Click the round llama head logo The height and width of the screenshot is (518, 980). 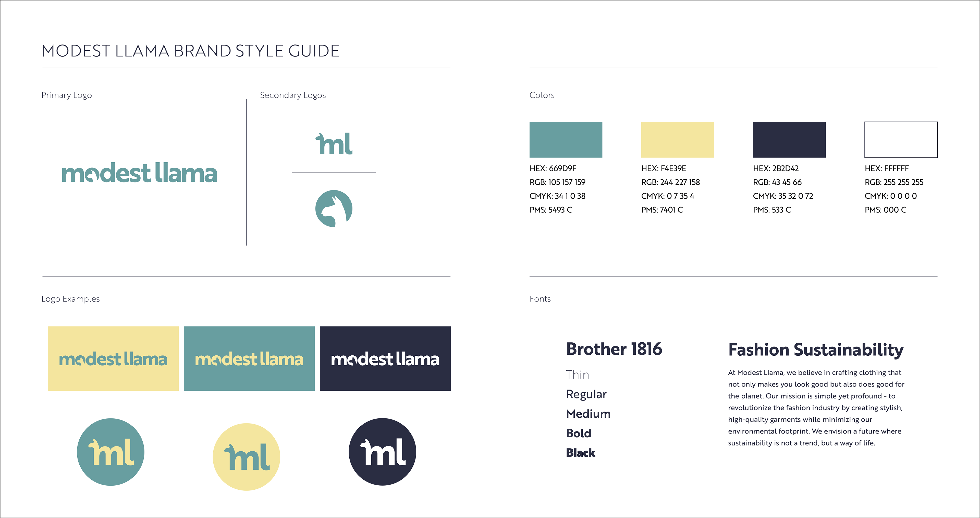tap(334, 209)
